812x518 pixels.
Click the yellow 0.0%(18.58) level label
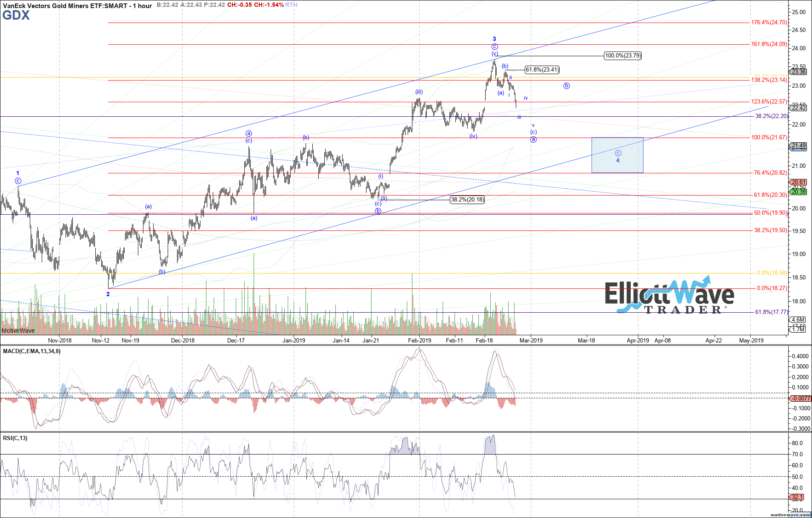pos(772,273)
